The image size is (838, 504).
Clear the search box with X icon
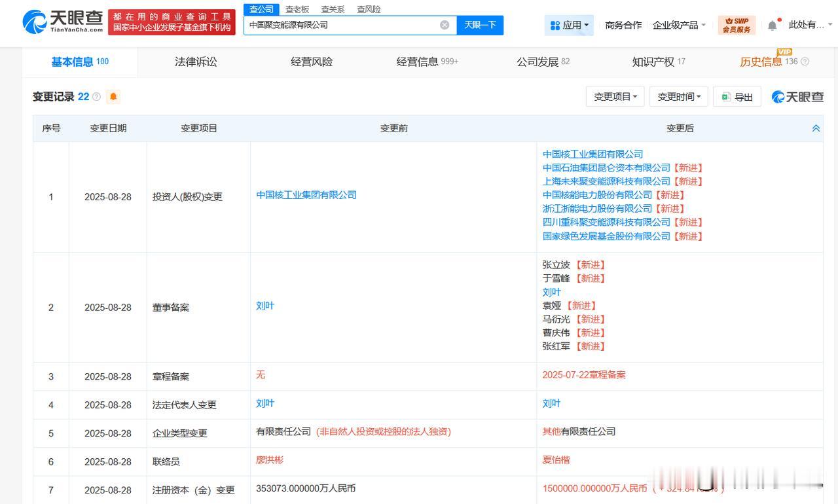pyautogui.click(x=445, y=25)
